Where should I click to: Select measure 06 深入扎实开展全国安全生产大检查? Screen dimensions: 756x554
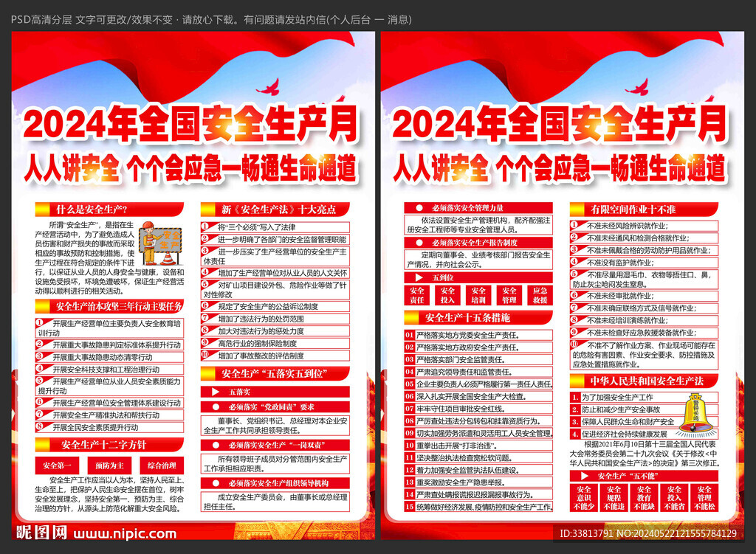[x=478, y=396]
